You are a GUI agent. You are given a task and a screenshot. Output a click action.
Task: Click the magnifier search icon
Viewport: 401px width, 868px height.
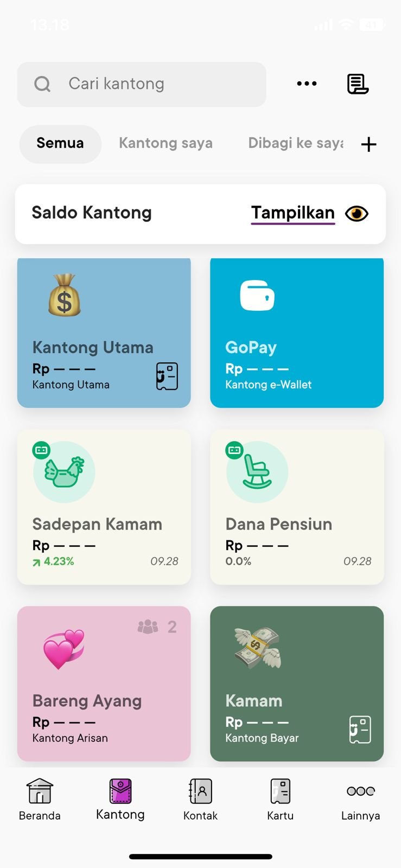pos(42,84)
